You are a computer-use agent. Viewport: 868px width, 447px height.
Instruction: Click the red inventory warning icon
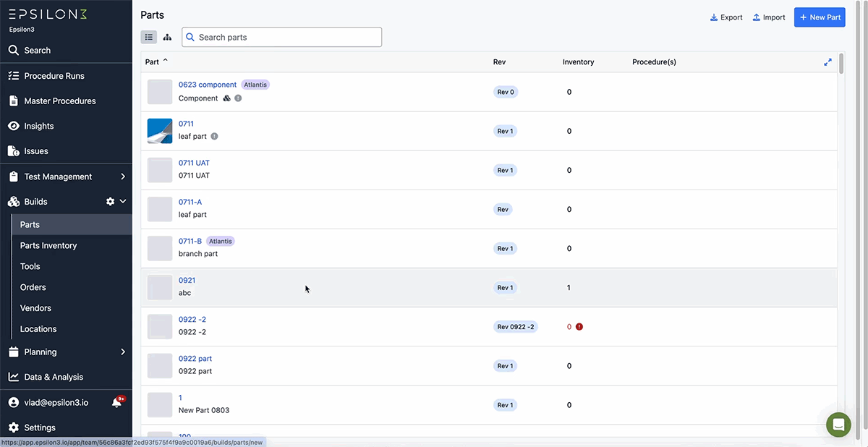[x=579, y=327]
